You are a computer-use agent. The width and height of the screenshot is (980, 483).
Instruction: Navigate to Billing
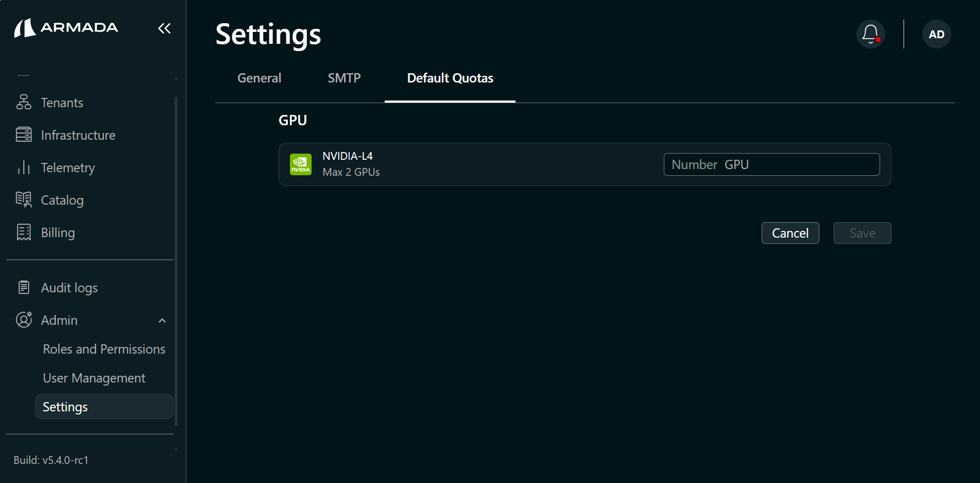point(58,232)
